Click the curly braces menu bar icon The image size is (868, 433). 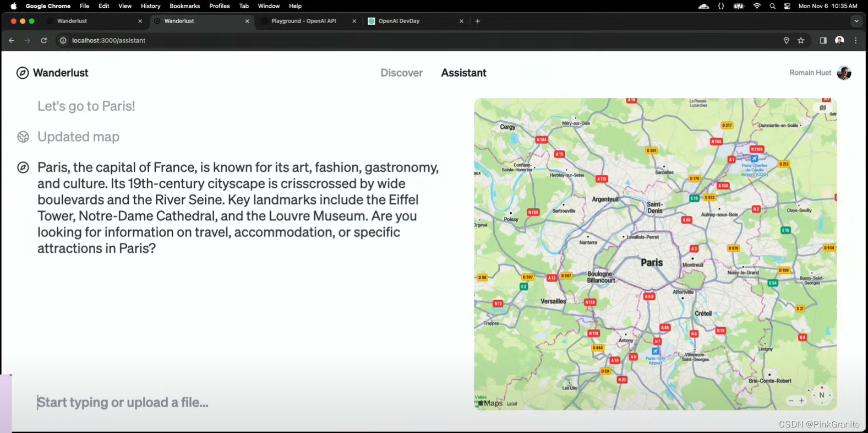pos(721,6)
